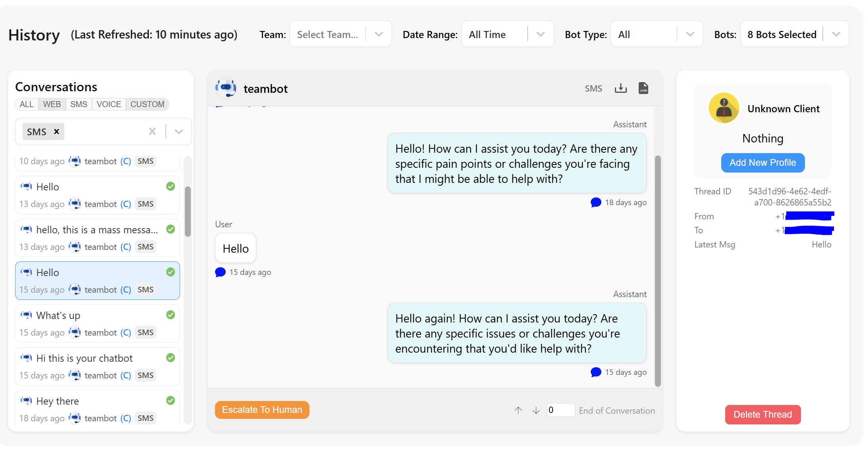The height and width of the screenshot is (451, 868).
Task: Click the teambot robot avatar in the header
Action: [x=225, y=88]
